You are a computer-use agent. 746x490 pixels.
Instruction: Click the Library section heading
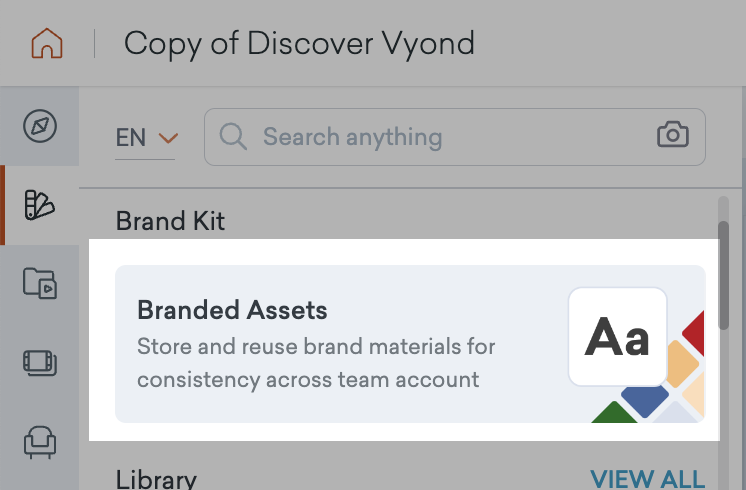click(156, 480)
